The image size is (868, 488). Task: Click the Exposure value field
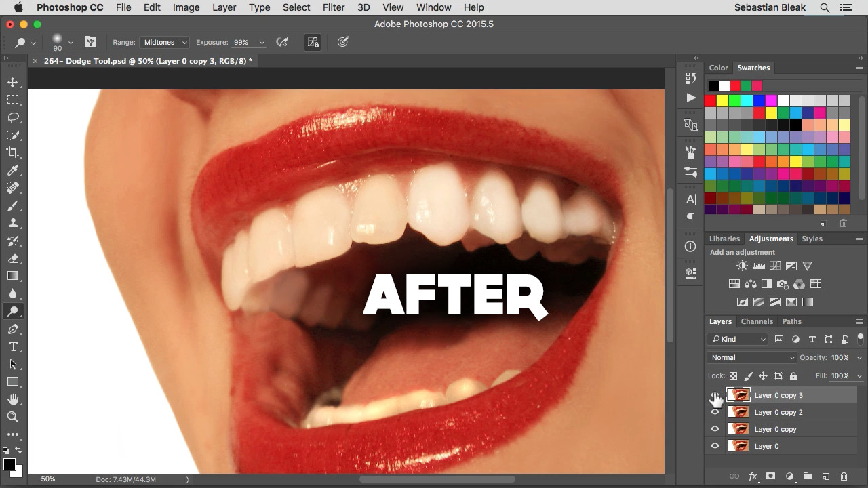pyautogui.click(x=241, y=42)
